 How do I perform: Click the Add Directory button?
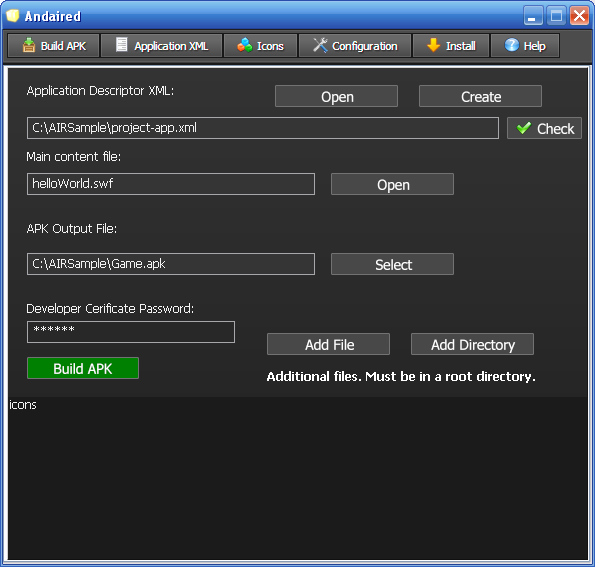[x=472, y=344]
